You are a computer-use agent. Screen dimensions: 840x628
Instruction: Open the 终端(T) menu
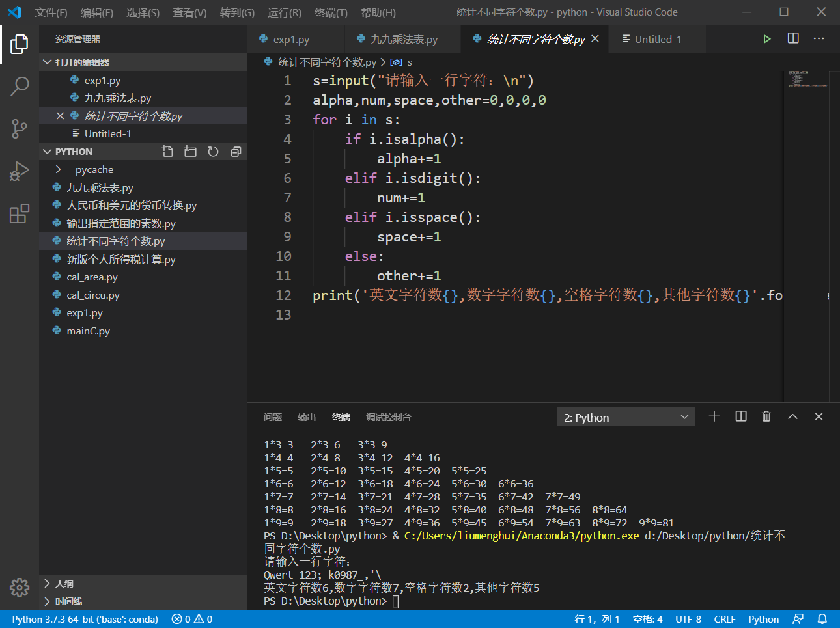click(331, 12)
